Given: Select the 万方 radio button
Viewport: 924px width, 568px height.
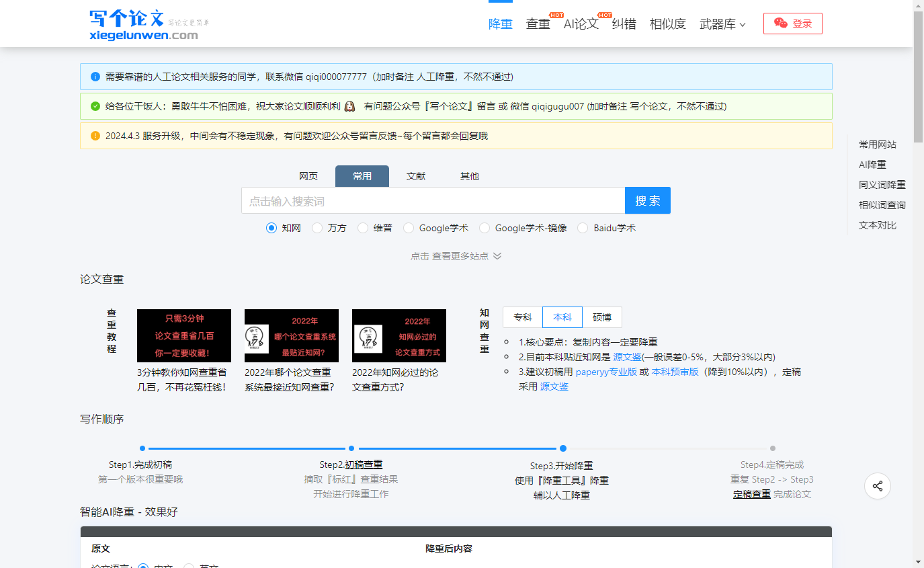Looking at the screenshot, I should click(x=317, y=228).
